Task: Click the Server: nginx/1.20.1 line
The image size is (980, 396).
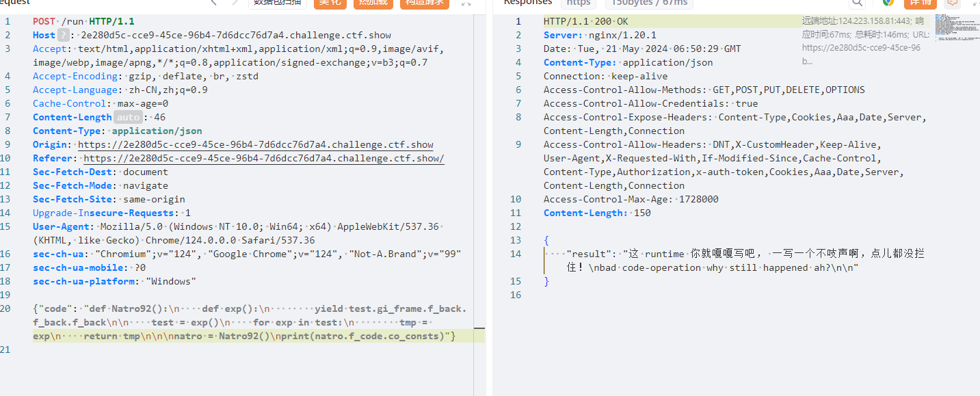Action: click(600, 35)
